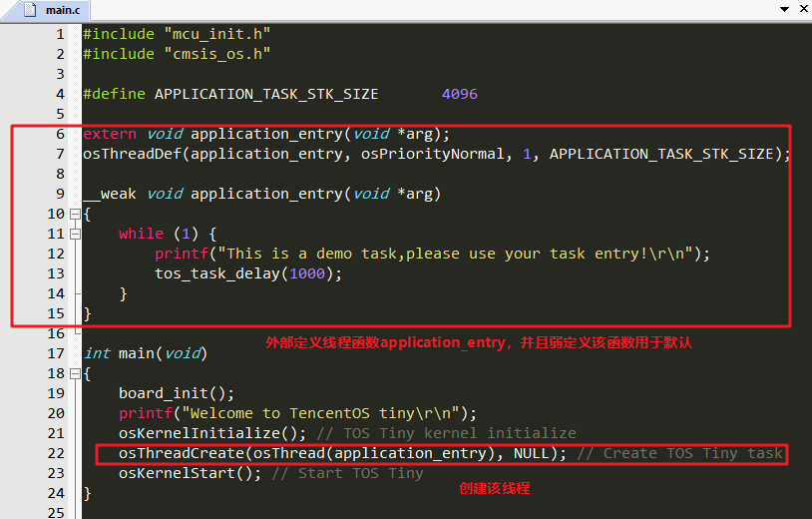Click line number 4 in the gutter

[60, 94]
